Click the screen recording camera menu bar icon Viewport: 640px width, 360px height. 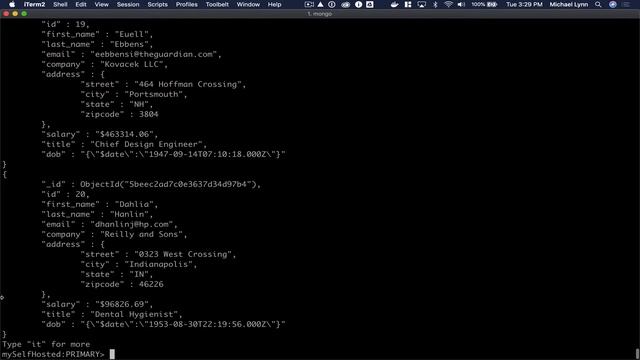click(309, 4)
